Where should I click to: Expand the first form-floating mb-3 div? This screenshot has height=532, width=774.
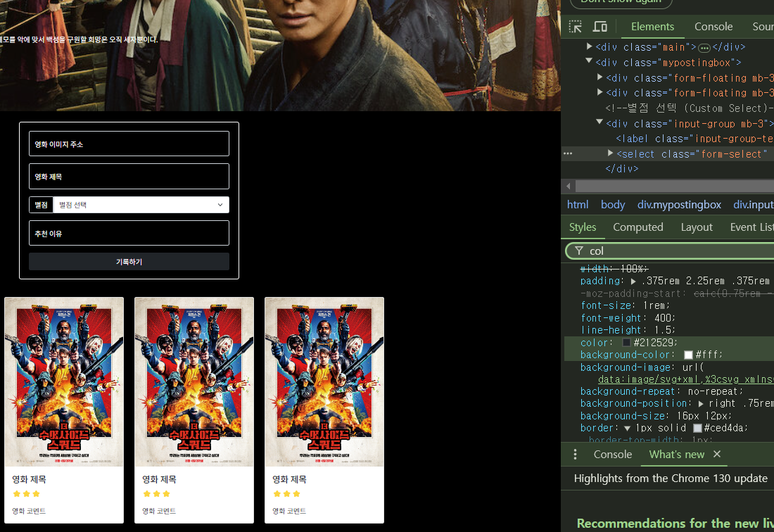[599, 77]
